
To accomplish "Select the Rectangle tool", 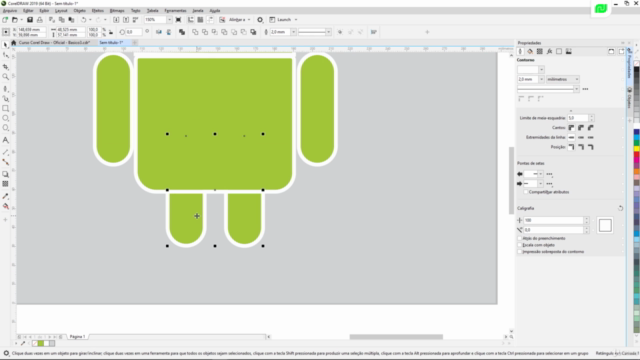I will coord(5,109).
